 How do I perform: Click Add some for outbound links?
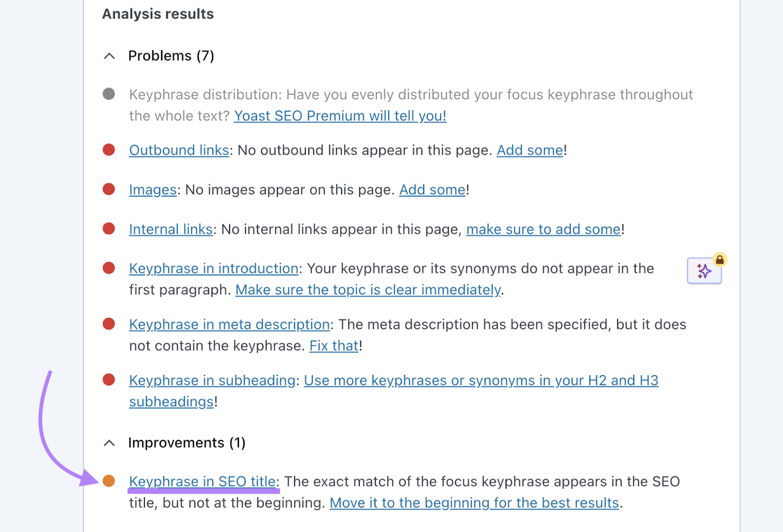click(x=530, y=150)
